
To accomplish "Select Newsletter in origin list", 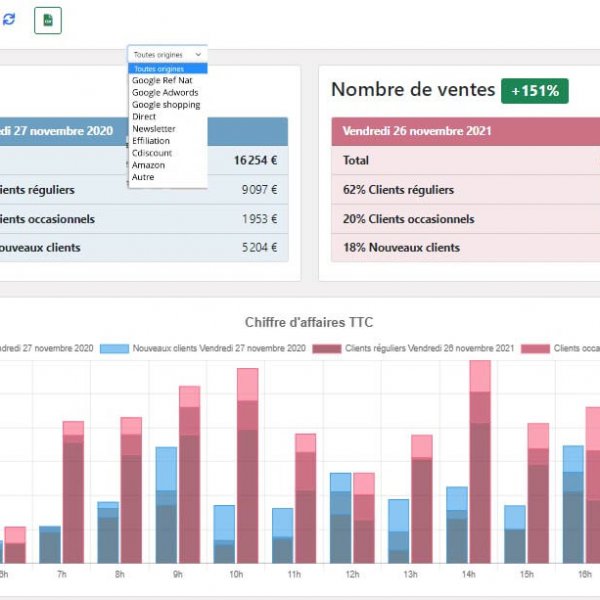I will point(154,129).
